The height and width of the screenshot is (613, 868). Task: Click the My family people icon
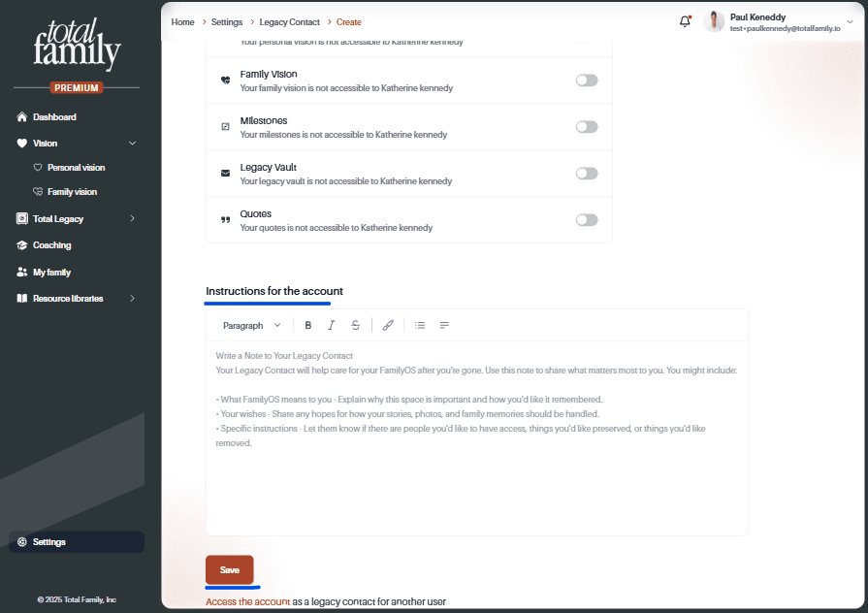[x=22, y=272]
